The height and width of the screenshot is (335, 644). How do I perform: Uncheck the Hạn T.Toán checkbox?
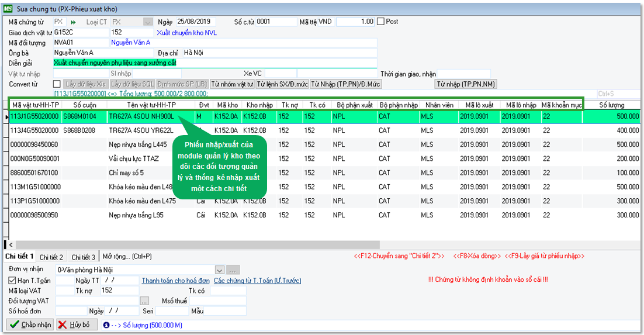(x=12, y=280)
